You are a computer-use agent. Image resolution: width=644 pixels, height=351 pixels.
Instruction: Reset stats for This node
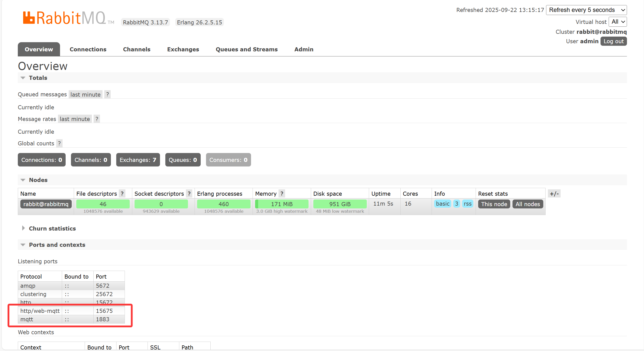494,204
